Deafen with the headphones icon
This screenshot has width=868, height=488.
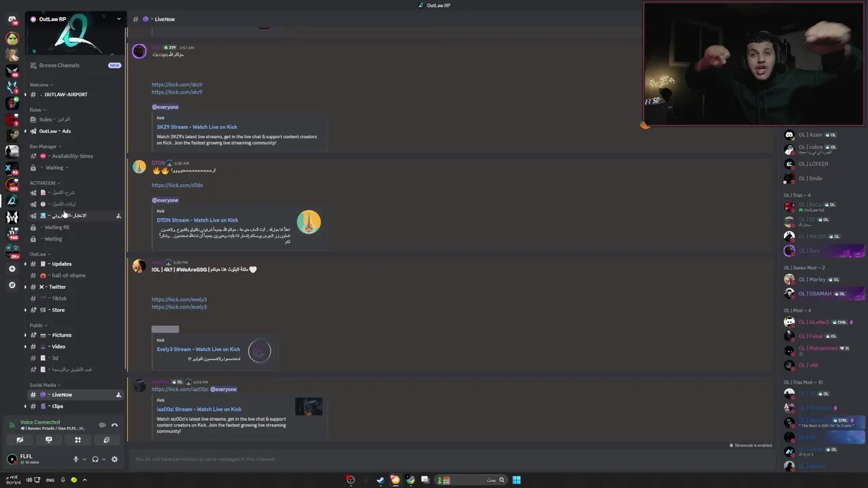(95, 459)
